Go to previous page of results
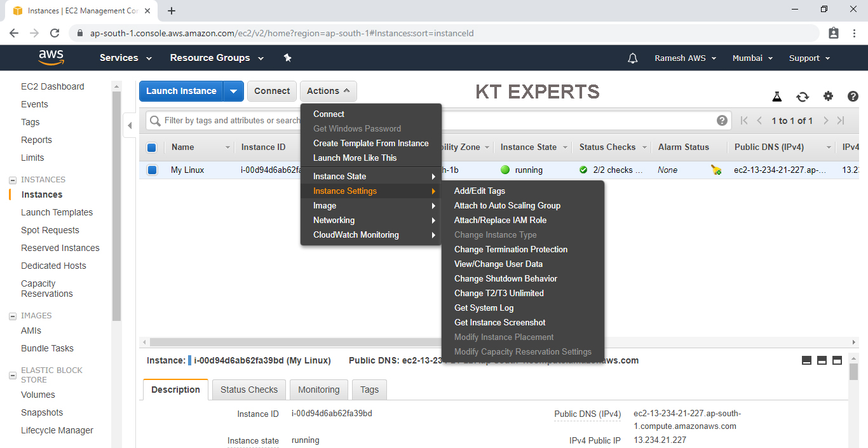868x448 pixels. pyautogui.click(x=759, y=121)
